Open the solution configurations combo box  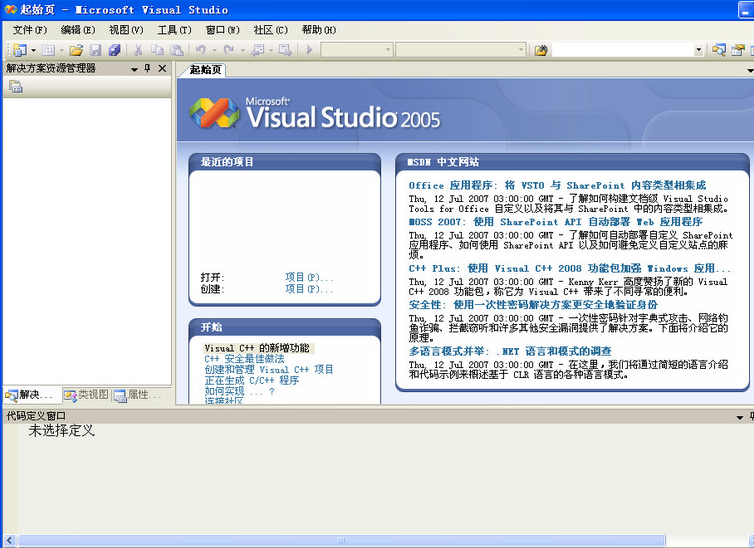357,50
